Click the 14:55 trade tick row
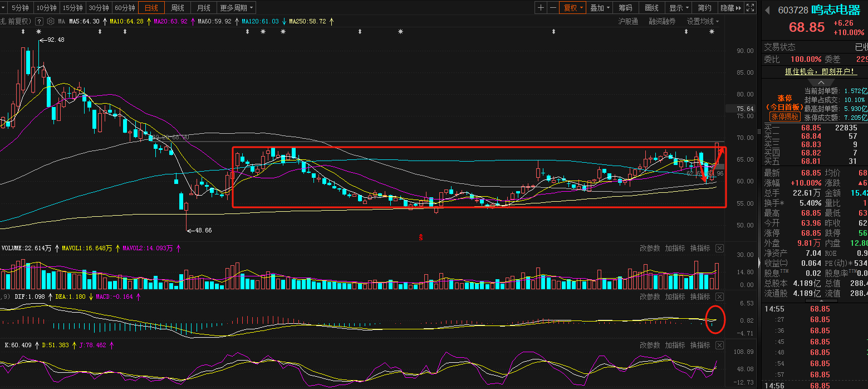This screenshot has height=389, width=868. tap(815, 309)
